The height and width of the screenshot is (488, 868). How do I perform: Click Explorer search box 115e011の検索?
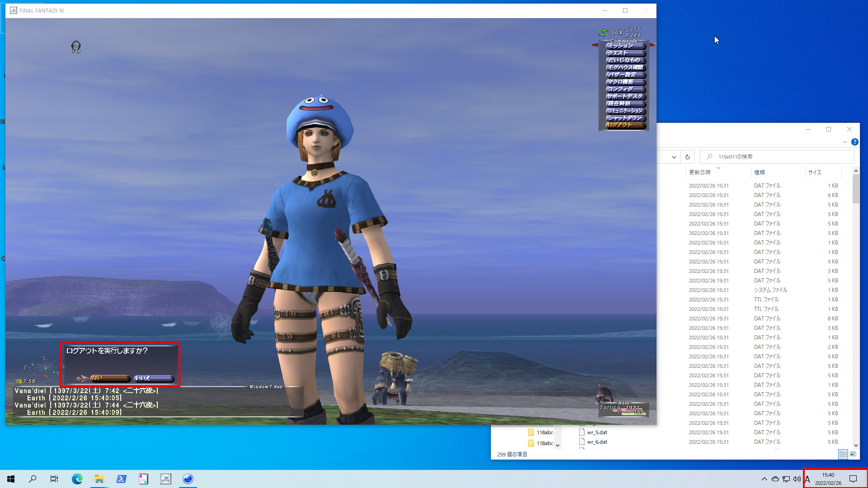click(777, 157)
